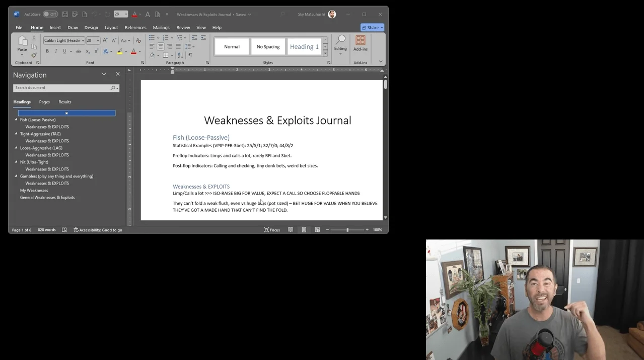Click the Format Painter brush icon
The height and width of the screenshot is (360, 644).
click(x=34, y=55)
